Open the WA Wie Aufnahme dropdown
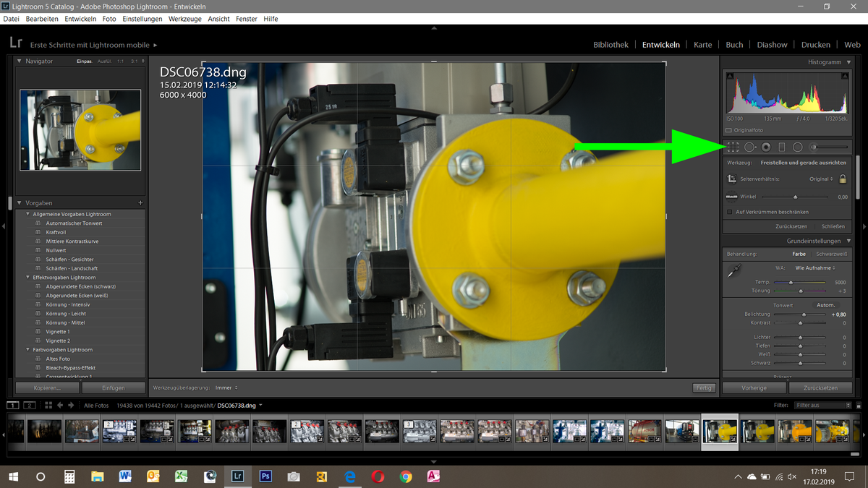The image size is (868, 488). click(814, 267)
